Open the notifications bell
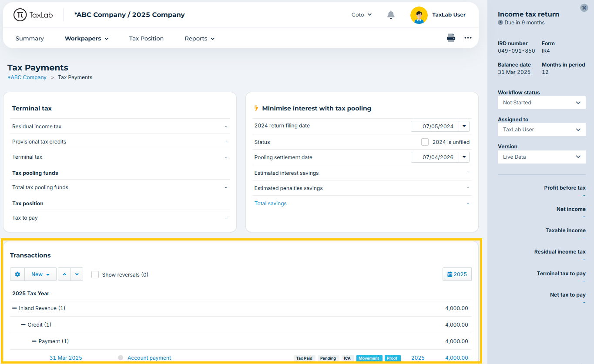594x364 pixels. tap(391, 15)
